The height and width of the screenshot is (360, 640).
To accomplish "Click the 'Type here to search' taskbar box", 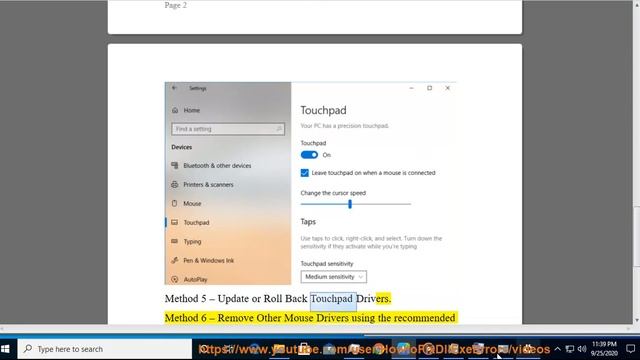I will [104, 349].
